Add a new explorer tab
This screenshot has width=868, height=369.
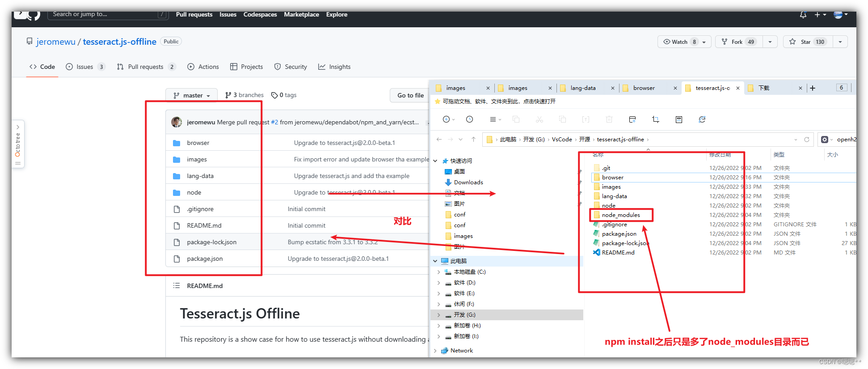(x=813, y=88)
